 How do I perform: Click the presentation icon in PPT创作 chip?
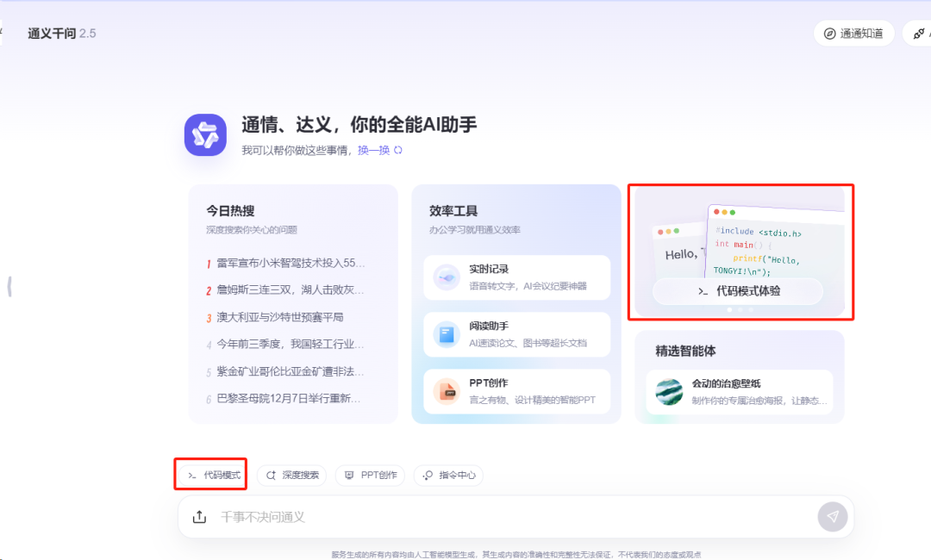pos(349,476)
